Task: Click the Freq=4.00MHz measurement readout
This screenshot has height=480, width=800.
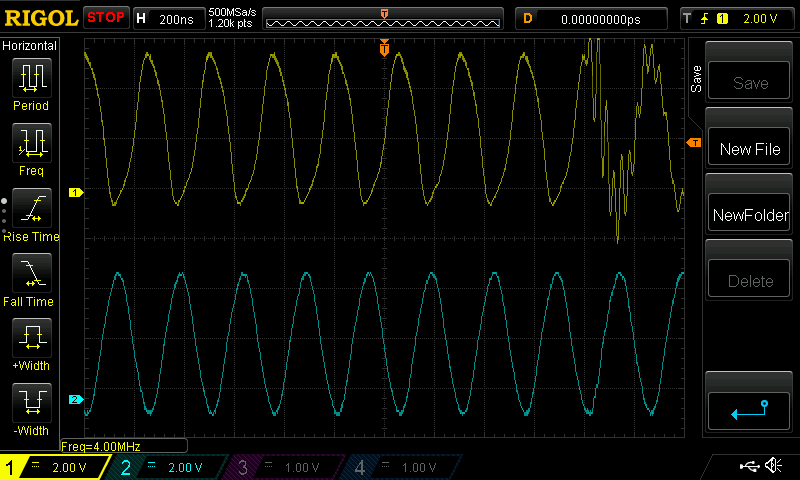Action: [x=123, y=446]
